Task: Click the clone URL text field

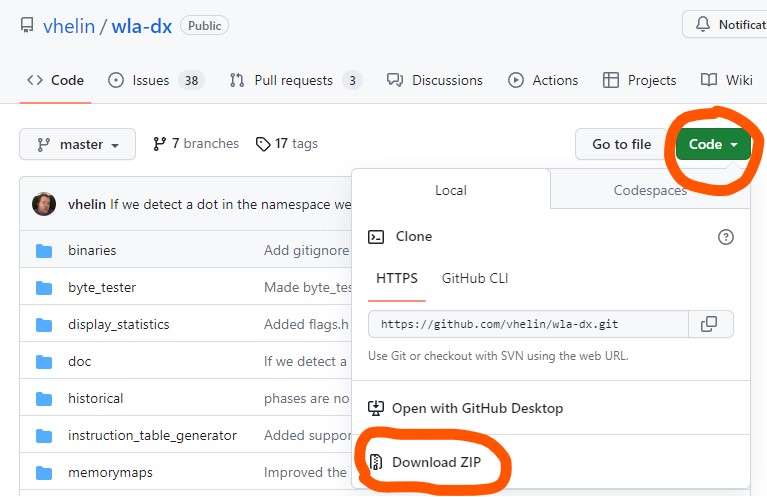Action: tap(528, 324)
